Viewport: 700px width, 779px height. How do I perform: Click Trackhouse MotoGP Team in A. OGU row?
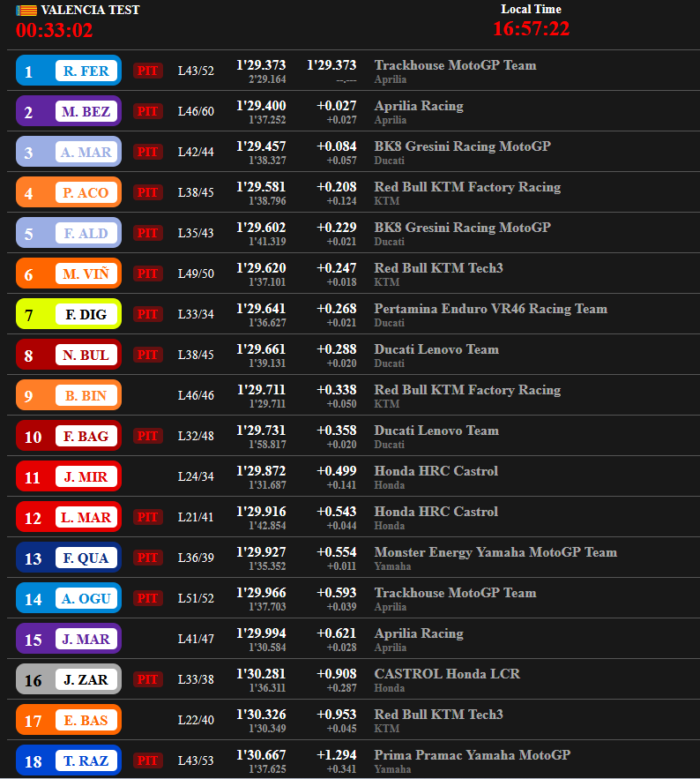pyautogui.click(x=455, y=593)
